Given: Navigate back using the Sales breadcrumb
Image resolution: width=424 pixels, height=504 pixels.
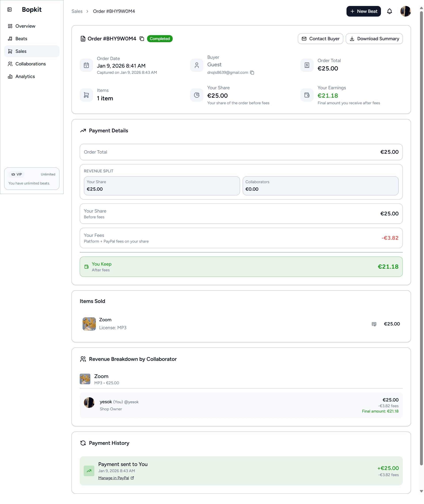Looking at the screenshot, I should click(x=77, y=11).
